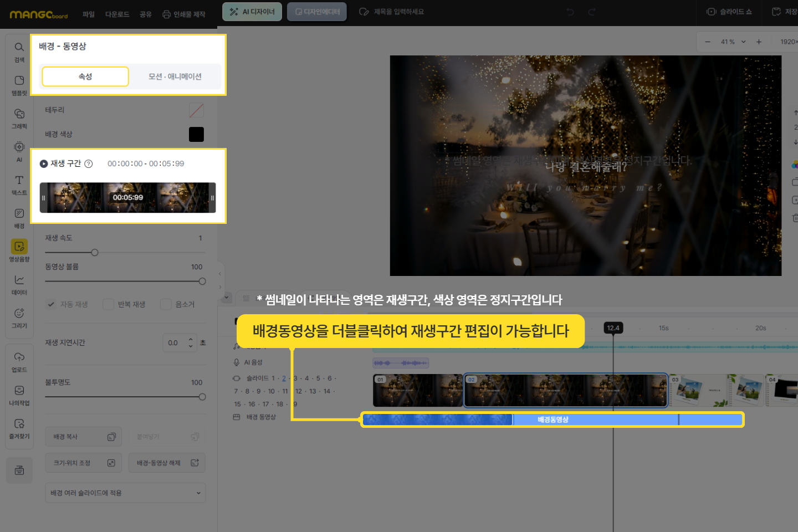Screen dimensions: 798x532
Task: Click the 배경-동영상 해제 button
Action: tap(167, 463)
